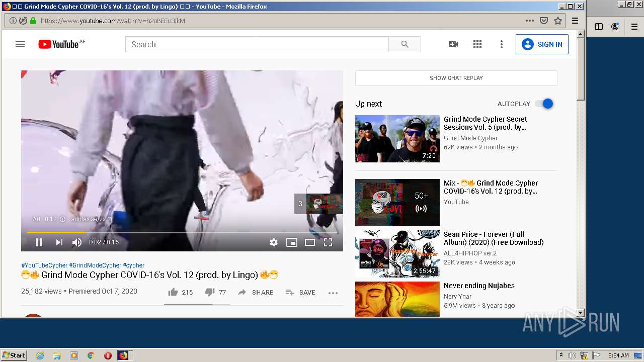
Task: Enter full screen mode
Action: tap(328, 242)
